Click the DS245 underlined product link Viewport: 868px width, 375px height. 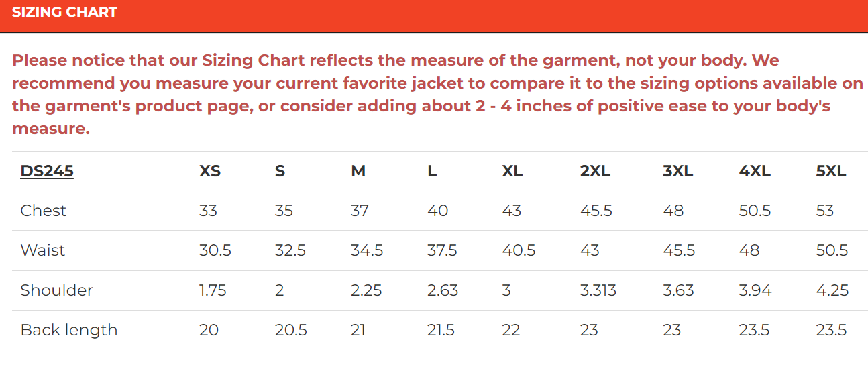47,171
